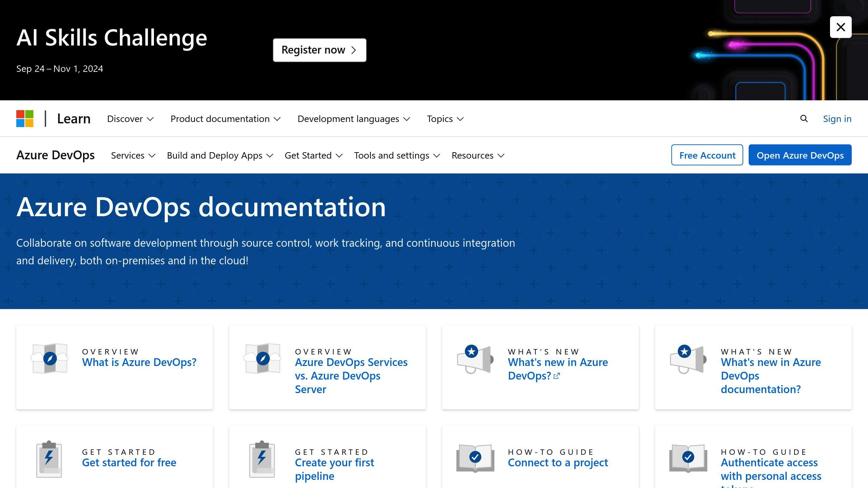Open the What is Azure DevOps? link
The height and width of the screenshot is (488, 868).
pyautogui.click(x=139, y=362)
